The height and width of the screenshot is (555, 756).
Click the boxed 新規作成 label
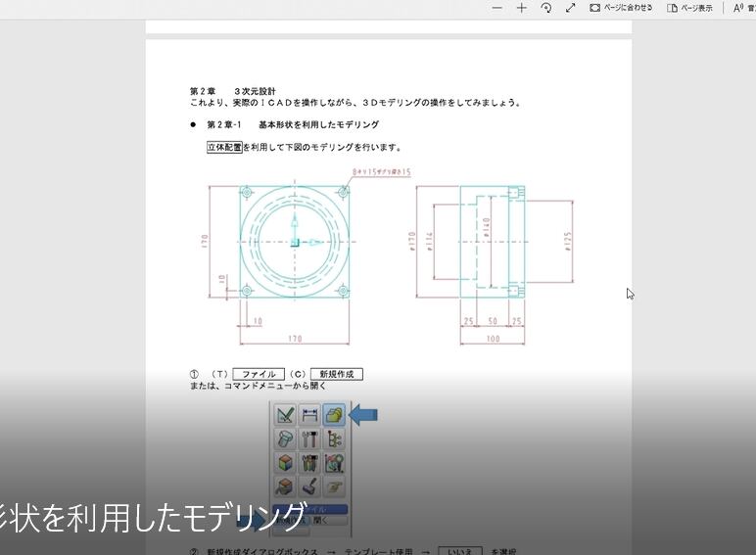337,374
